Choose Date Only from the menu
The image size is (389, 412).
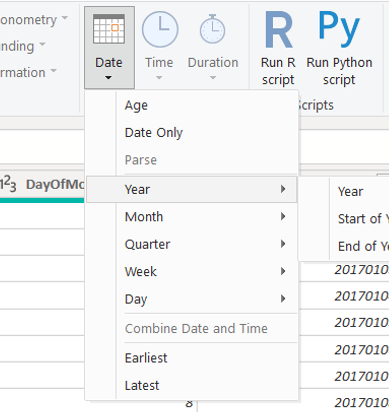191,133
